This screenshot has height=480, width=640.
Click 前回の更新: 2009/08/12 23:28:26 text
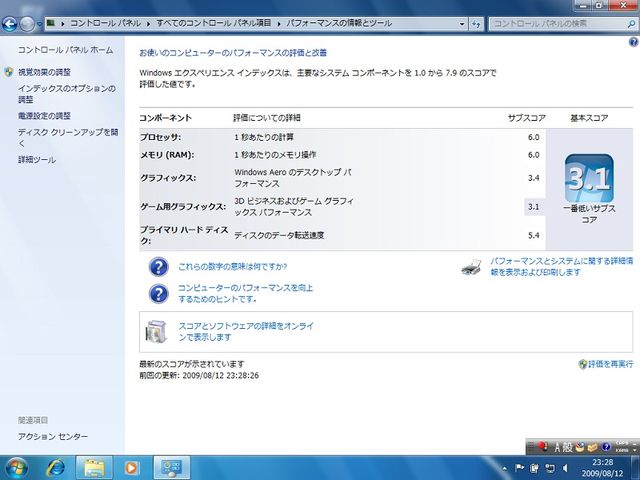point(199,376)
